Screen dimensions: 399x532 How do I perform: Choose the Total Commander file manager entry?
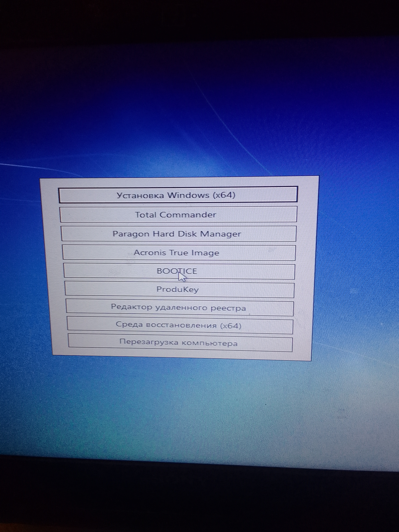(x=178, y=214)
